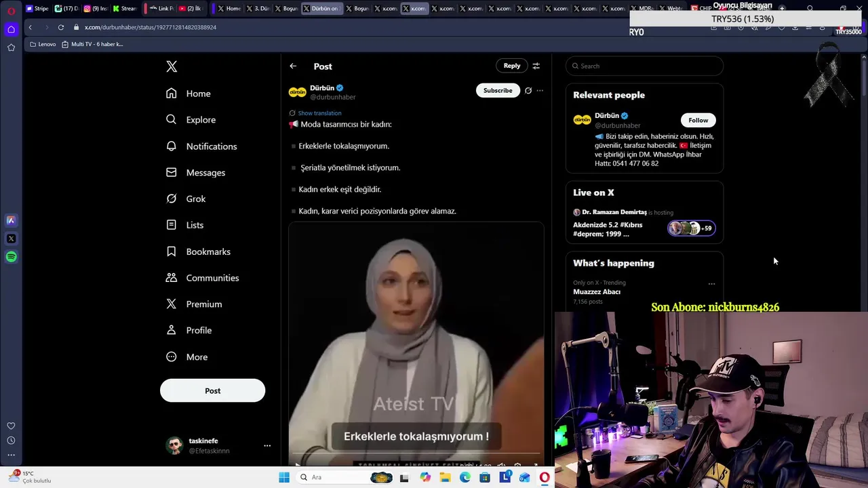The width and height of the screenshot is (868, 488).
Task: Open the 'Muazzez Abacı' trending topic
Action: [x=597, y=291]
